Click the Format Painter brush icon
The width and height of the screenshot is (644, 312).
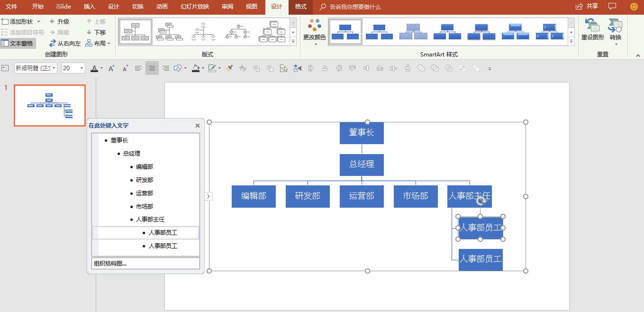229,68
